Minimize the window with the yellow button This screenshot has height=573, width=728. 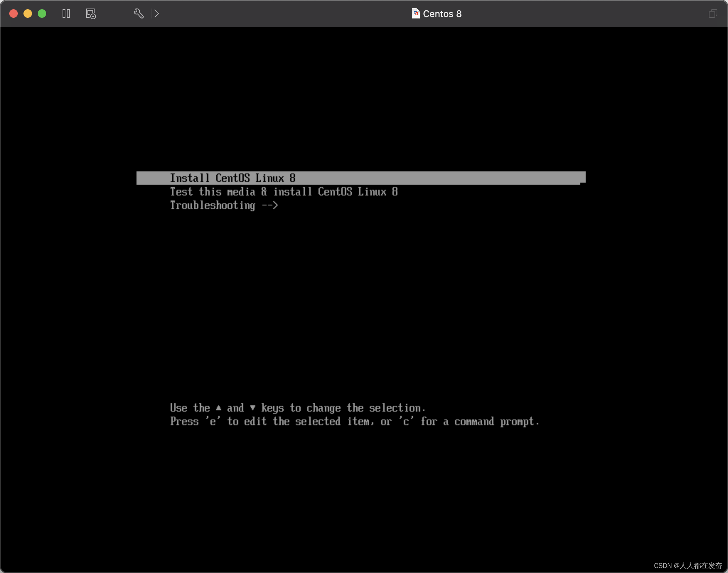[x=28, y=14]
